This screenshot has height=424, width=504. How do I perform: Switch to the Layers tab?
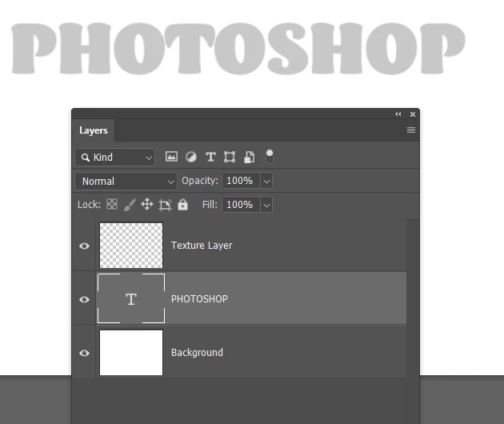tap(94, 130)
